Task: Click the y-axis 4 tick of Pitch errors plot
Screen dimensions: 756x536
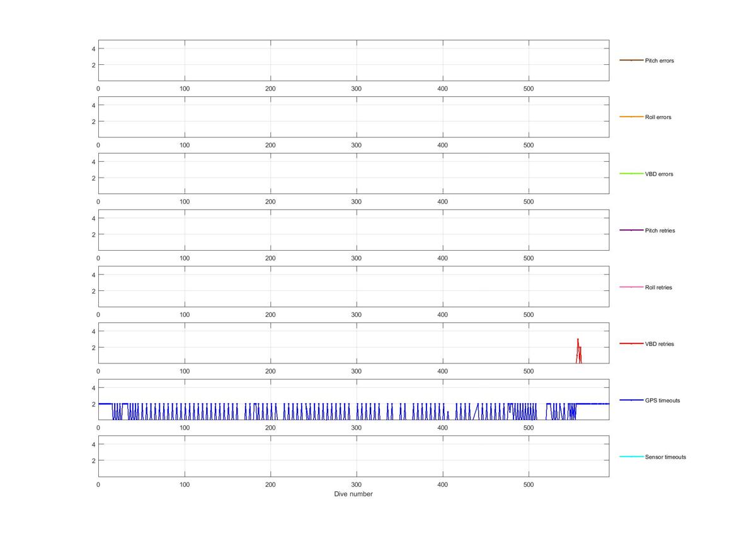Action: click(x=93, y=48)
